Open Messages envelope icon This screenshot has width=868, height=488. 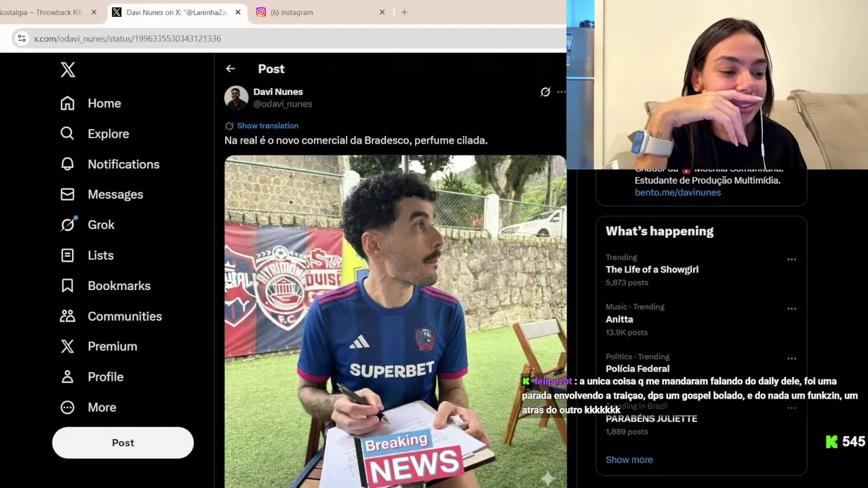[67, 195]
